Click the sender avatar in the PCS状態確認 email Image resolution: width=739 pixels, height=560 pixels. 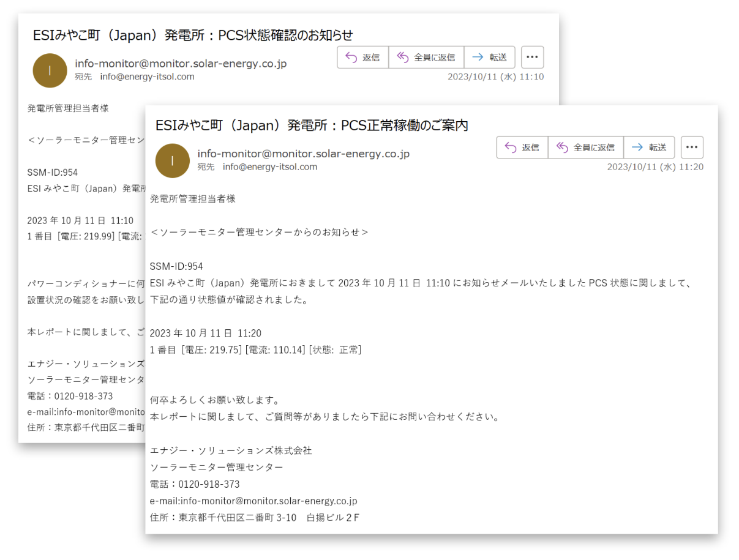[x=50, y=70]
